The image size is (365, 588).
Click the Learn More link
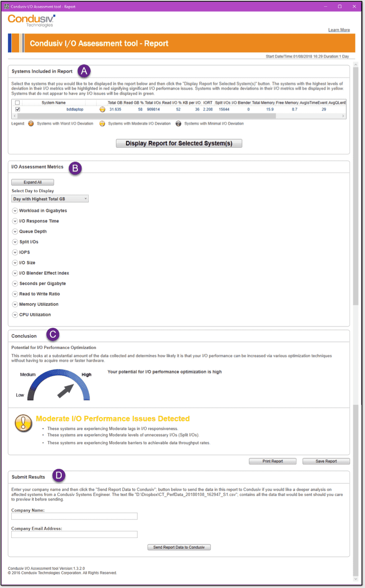pos(339,30)
